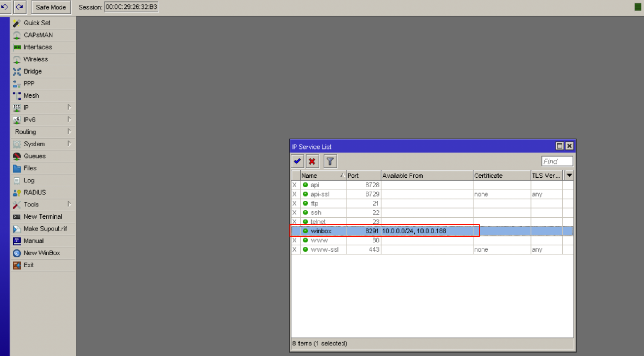Viewport: 644px width, 356px height.
Task: Expand the Routing submenu arrow
Action: 70,132
